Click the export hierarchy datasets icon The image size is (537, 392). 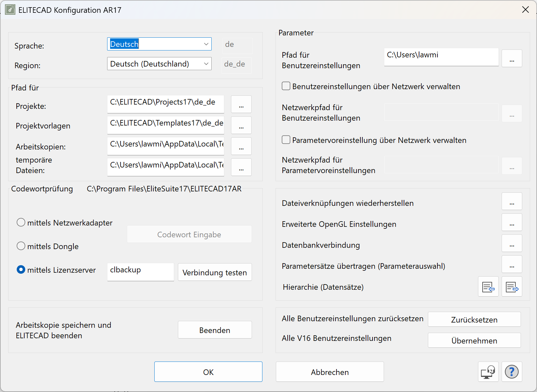(512, 286)
